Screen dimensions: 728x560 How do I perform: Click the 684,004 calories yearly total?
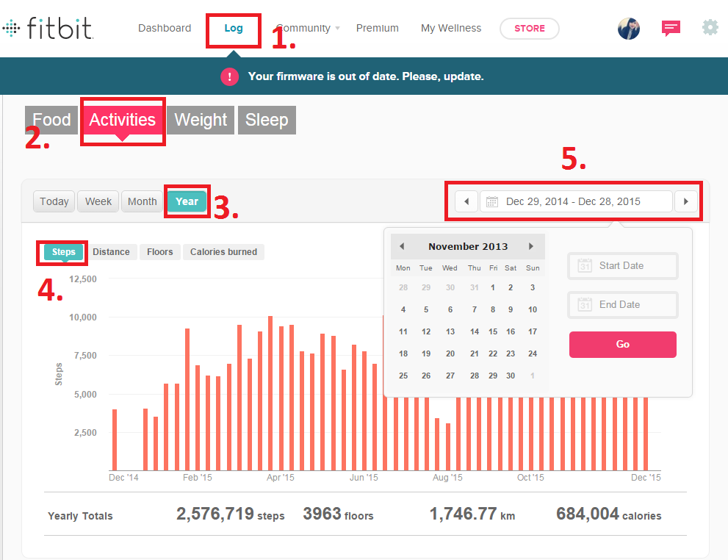coord(609,514)
